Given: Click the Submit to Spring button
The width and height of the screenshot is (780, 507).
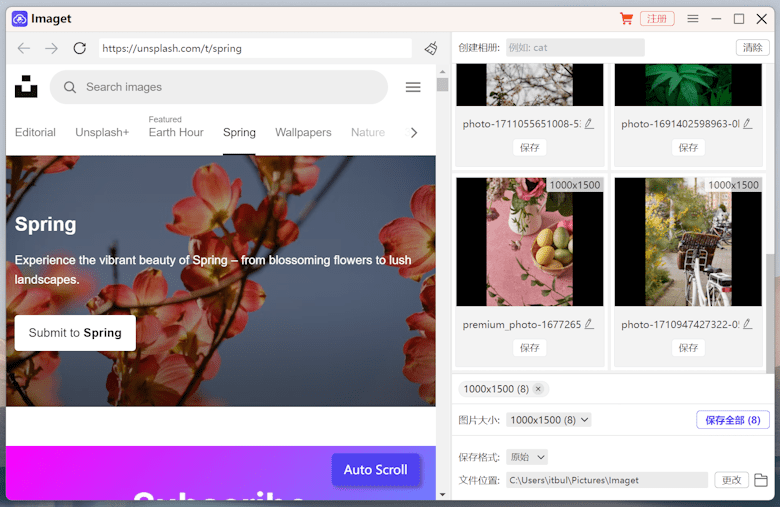Looking at the screenshot, I should tap(75, 333).
